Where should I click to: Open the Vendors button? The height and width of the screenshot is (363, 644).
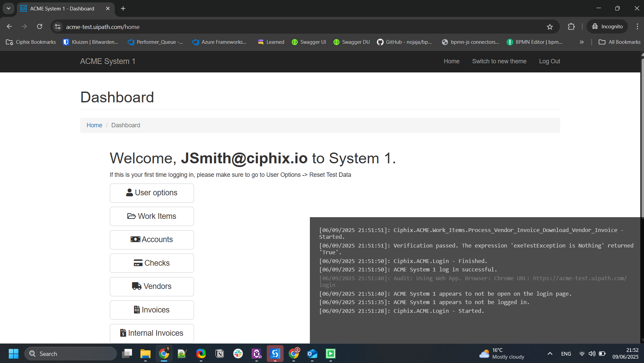[152, 287]
